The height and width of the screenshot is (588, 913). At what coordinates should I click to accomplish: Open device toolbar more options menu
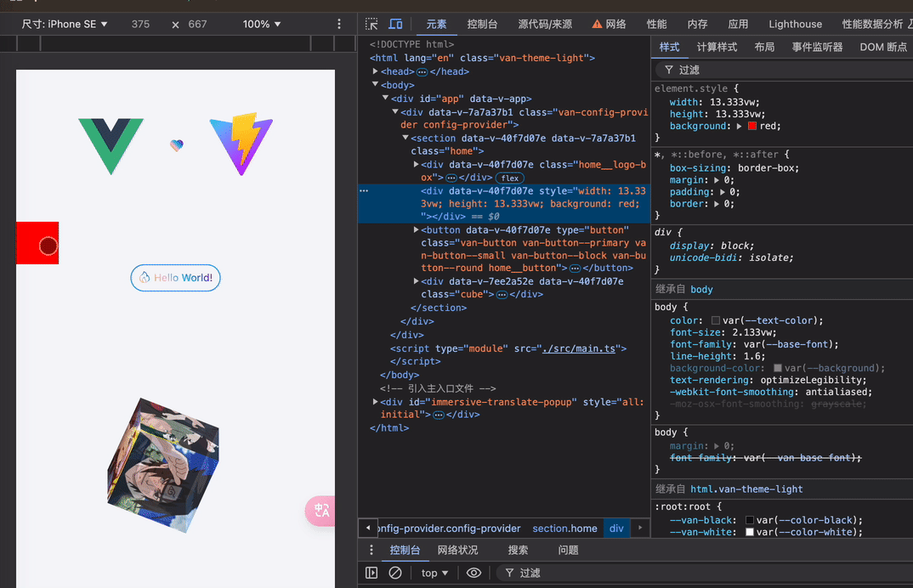339,24
